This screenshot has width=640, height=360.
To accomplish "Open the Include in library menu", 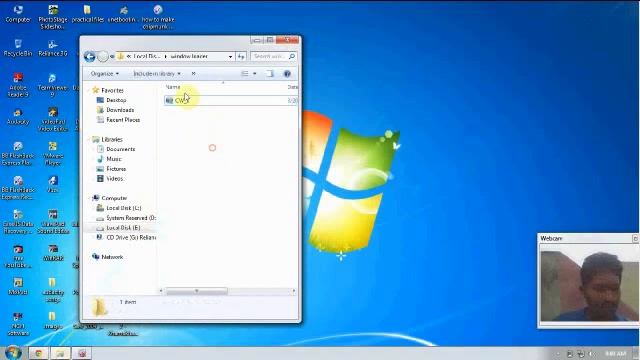I will click(157, 74).
